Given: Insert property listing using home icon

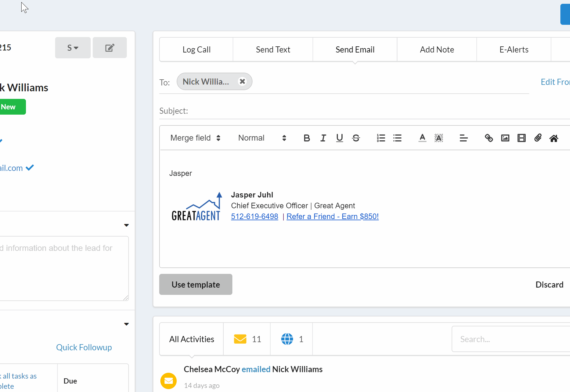Looking at the screenshot, I should click(554, 138).
